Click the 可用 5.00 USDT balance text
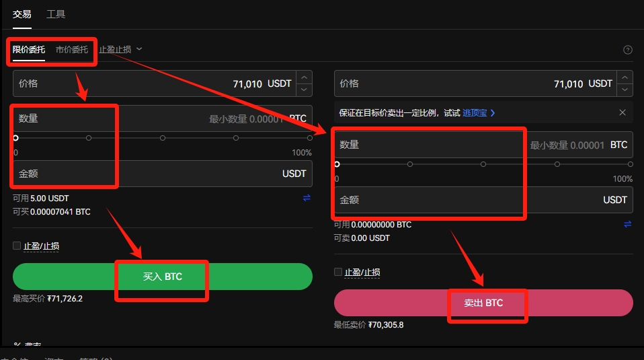The image size is (644, 360). point(40,199)
